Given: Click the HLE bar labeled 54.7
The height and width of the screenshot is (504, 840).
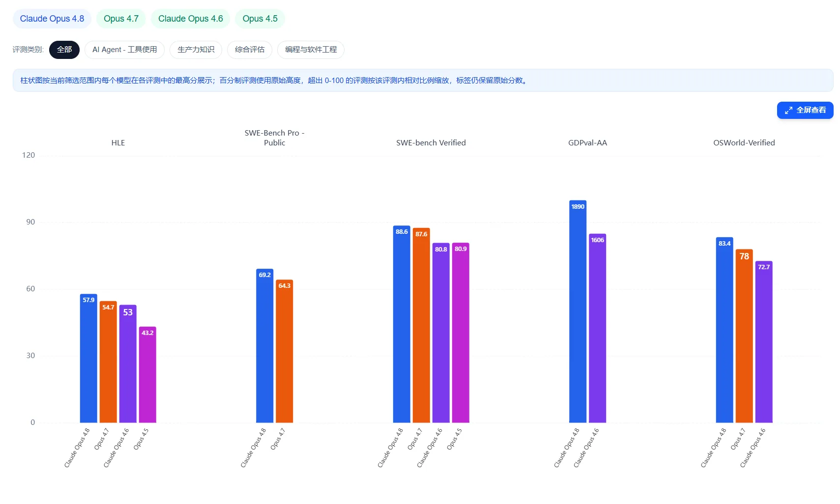Looking at the screenshot, I should [108, 362].
